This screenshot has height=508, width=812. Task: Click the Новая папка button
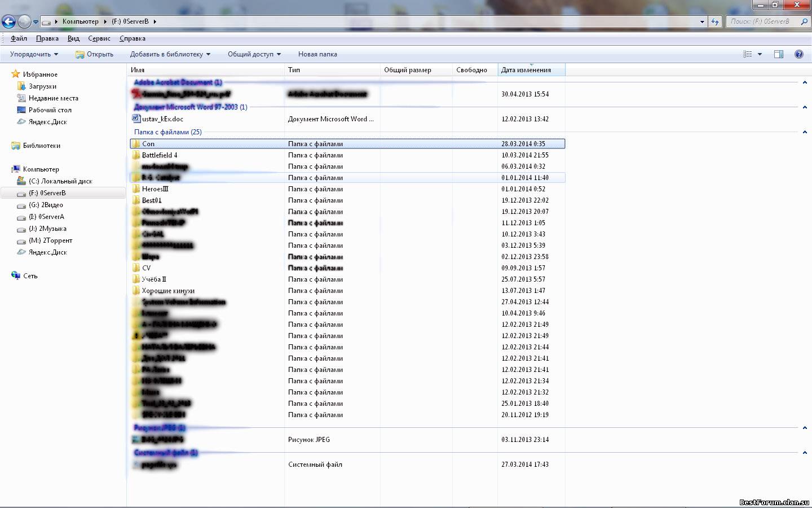(x=317, y=54)
